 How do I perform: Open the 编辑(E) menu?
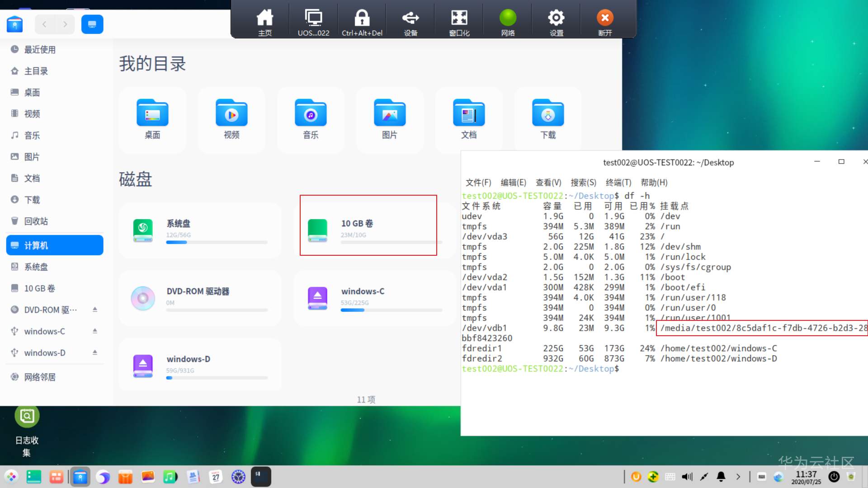(x=513, y=183)
